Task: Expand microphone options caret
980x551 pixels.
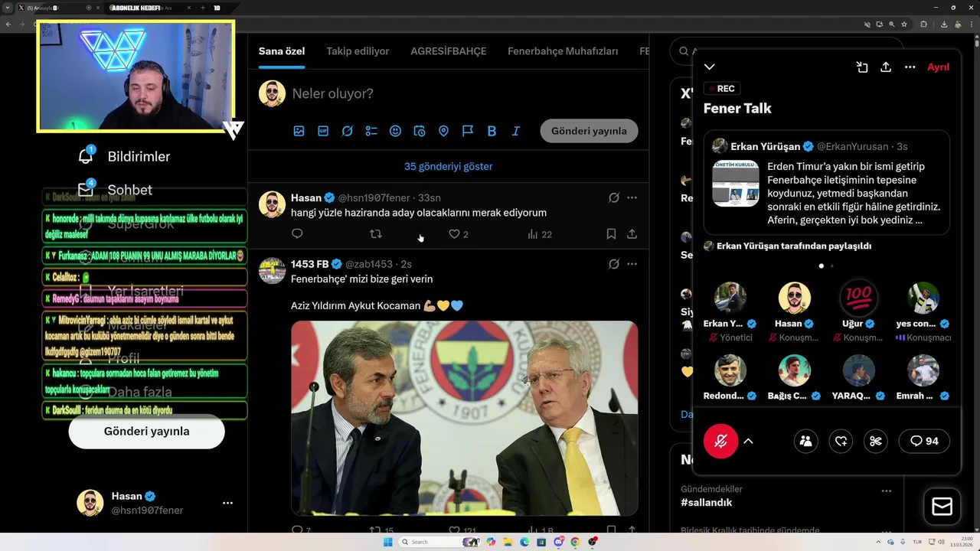Action: click(x=748, y=441)
